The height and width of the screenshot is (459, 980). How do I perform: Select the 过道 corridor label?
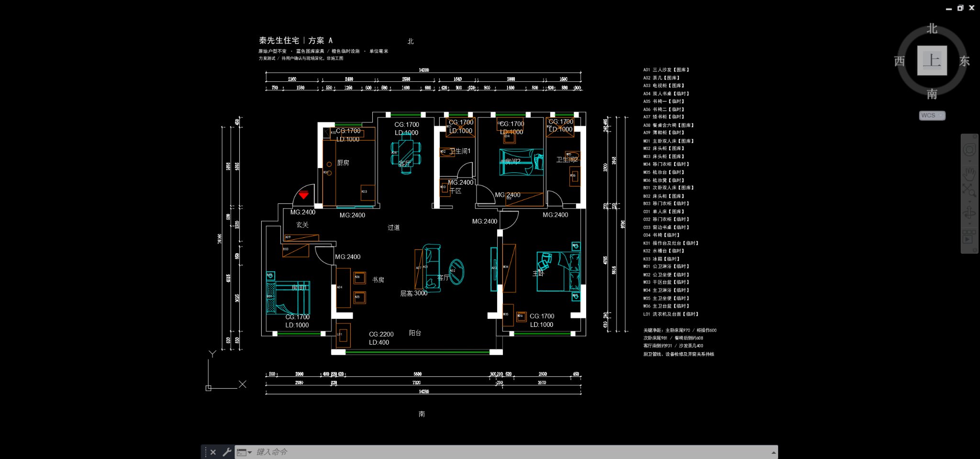pos(393,227)
